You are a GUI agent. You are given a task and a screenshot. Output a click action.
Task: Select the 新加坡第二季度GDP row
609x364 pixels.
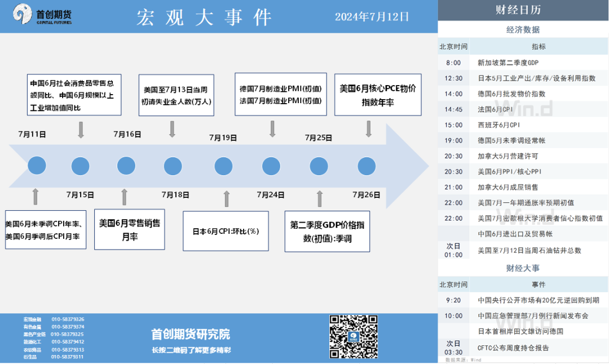(x=523, y=63)
